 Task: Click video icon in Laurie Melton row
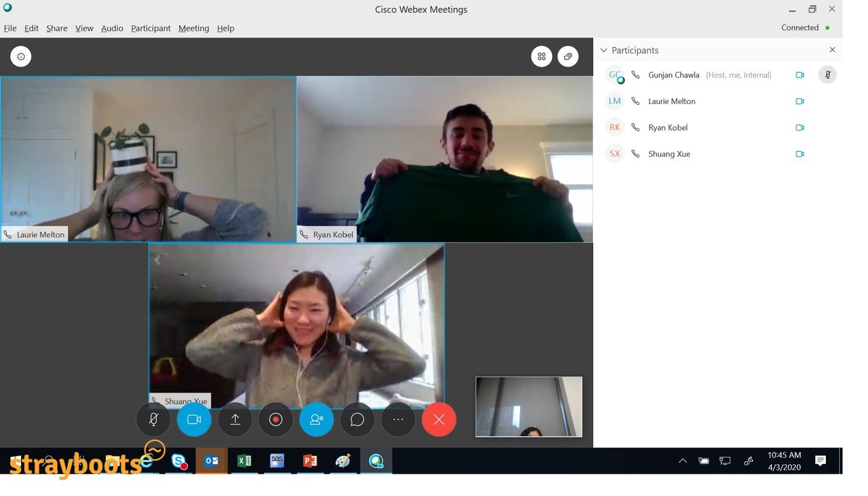pos(800,101)
